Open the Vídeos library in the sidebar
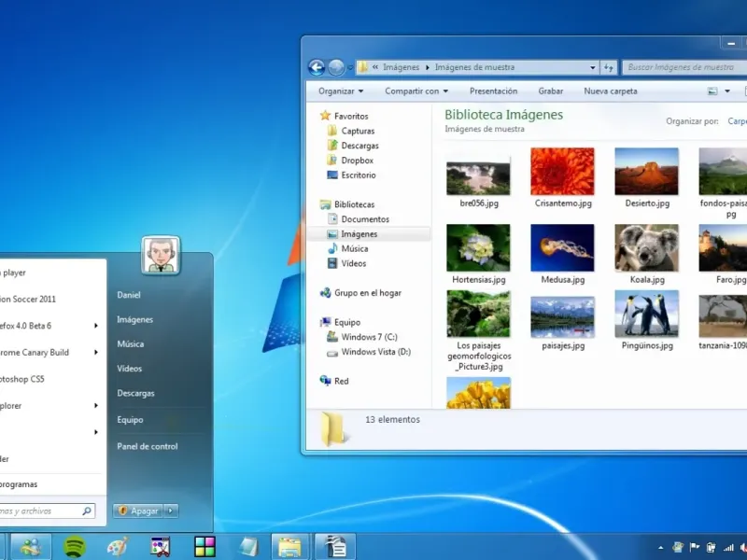This screenshot has height=560, width=747. (354, 263)
